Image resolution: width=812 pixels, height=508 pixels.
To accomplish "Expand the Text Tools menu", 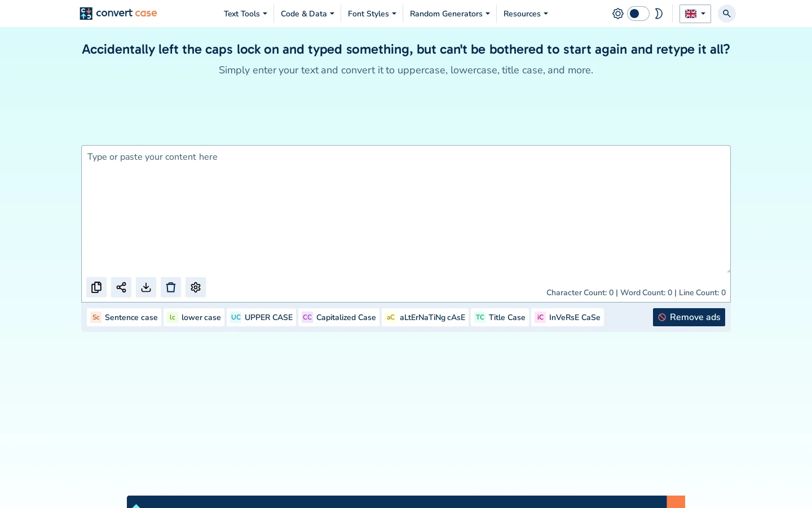I will point(245,14).
